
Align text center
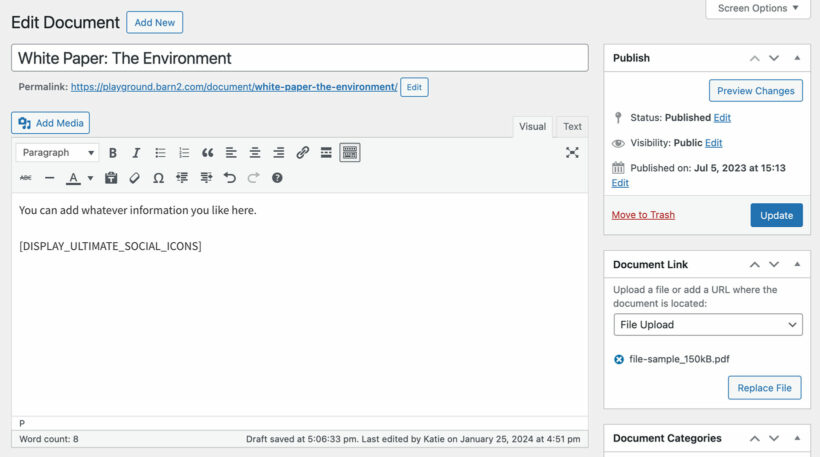(255, 153)
